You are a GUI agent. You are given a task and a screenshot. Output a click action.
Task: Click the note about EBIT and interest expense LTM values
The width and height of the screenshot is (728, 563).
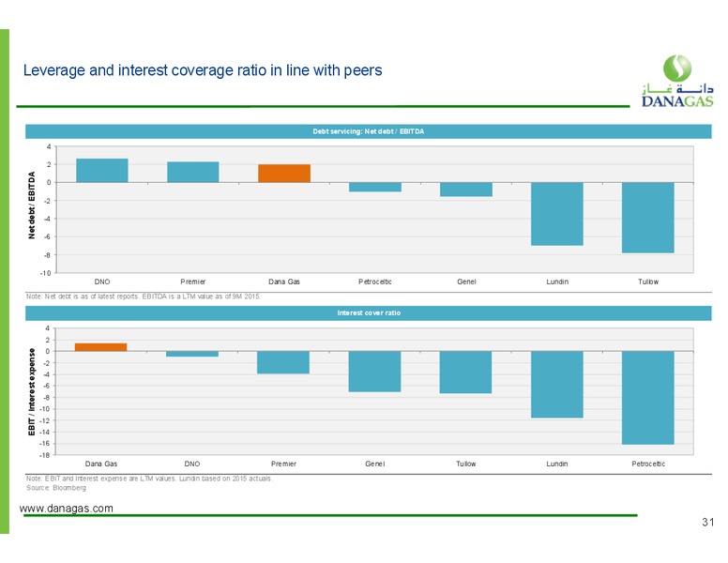(x=149, y=479)
